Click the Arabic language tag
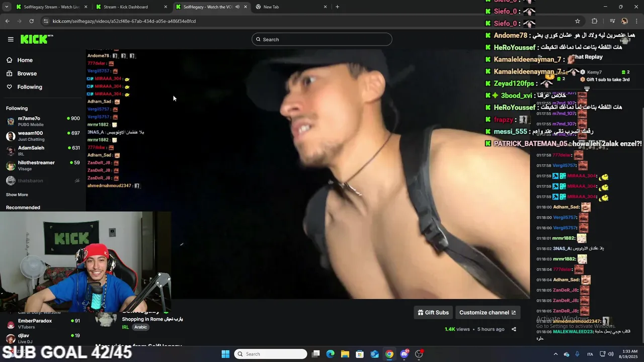Screen dimensions: 644x362 [x=140, y=327]
